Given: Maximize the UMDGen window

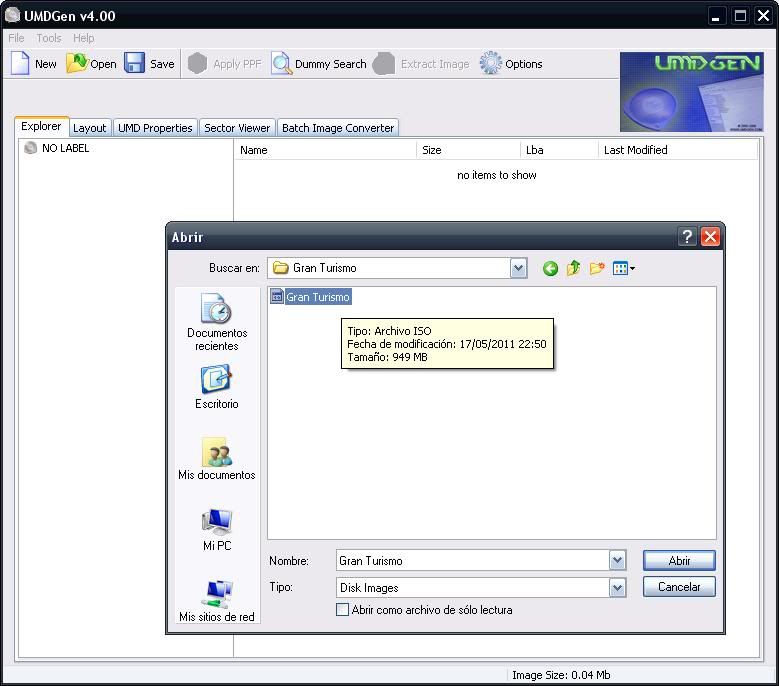Looking at the screenshot, I should click(740, 16).
